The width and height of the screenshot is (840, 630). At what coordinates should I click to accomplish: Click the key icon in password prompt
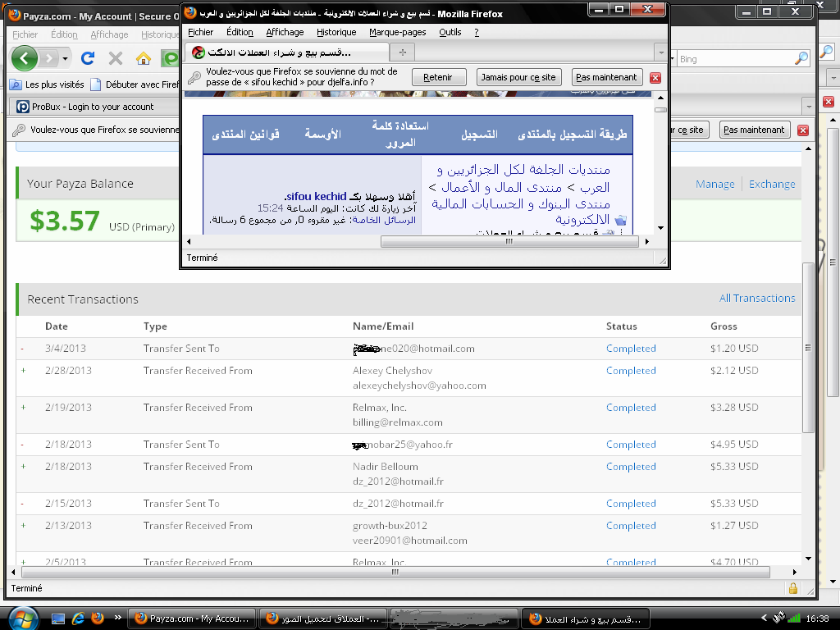coord(194,78)
